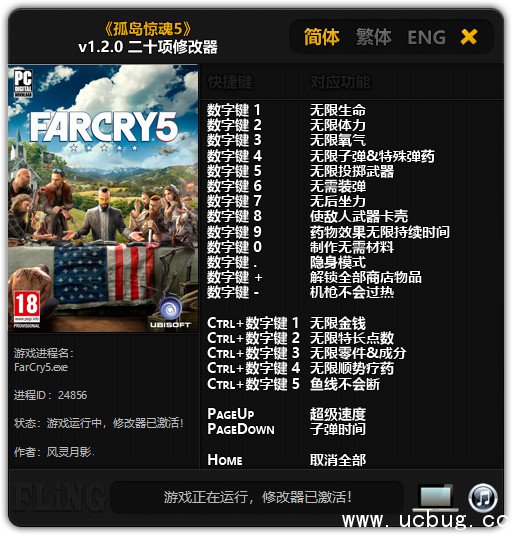Toggle 无限生命 cheat option
Viewport: 512px width, 535px height.
click(x=338, y=110)
